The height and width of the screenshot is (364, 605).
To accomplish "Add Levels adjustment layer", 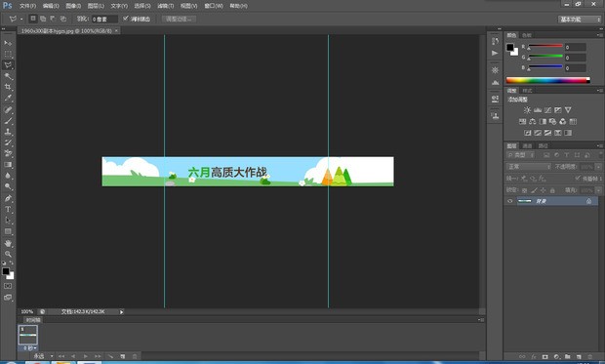I will pos(538,110).
